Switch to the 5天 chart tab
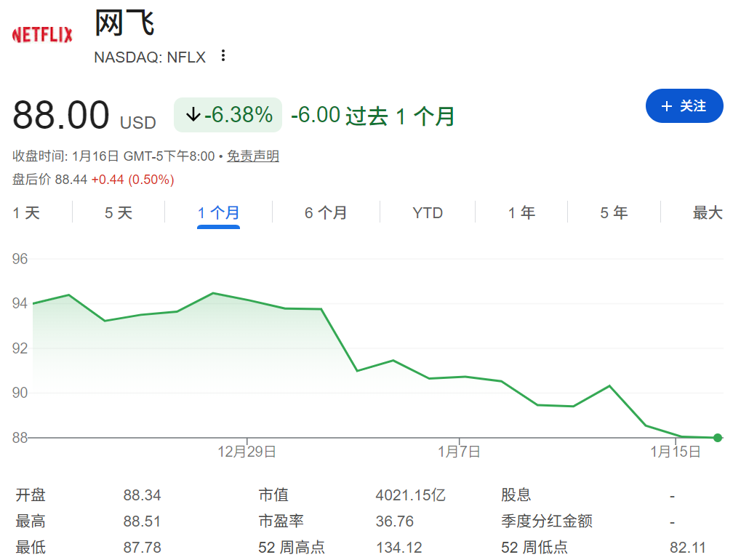This screenshot has width=733, height=560. pos(119,212)
